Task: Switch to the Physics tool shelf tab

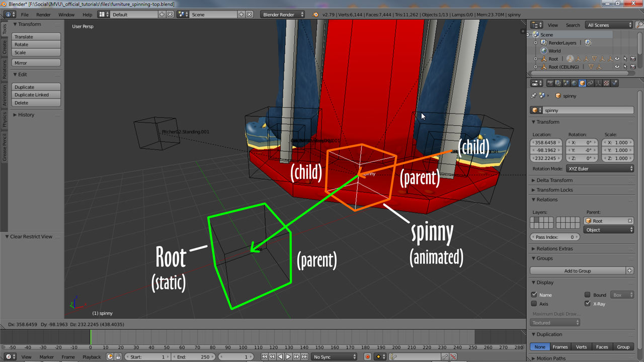Action: pos(5,120)
